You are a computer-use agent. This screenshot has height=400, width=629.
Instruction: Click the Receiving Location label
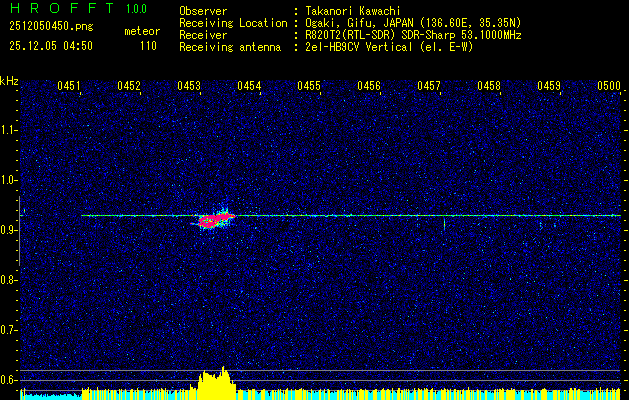click(233, 23)
